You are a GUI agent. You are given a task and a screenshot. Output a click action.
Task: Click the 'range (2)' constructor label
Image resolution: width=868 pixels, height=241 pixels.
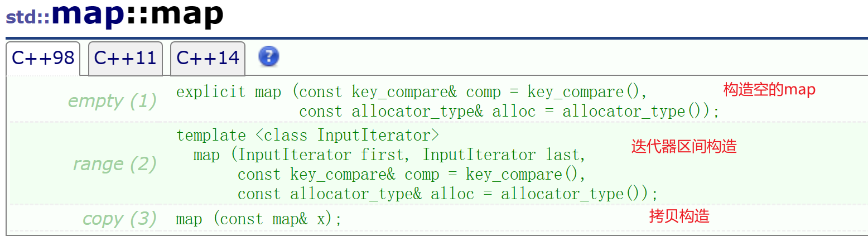pos(114,164)
